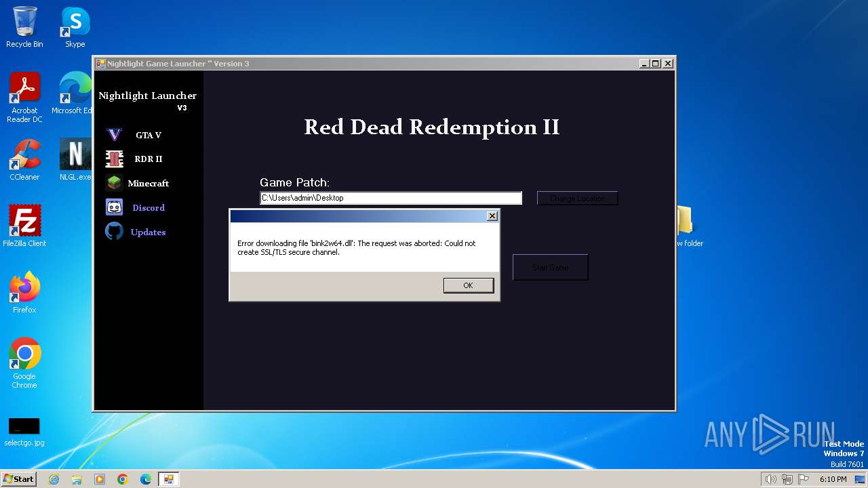
Task: Click the error message text about bink2w64.dll
Action: [x=357, y=247]
